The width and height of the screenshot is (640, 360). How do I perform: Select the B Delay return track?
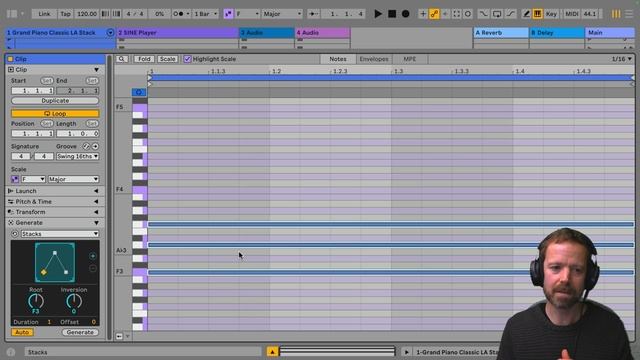click(557, 32)
